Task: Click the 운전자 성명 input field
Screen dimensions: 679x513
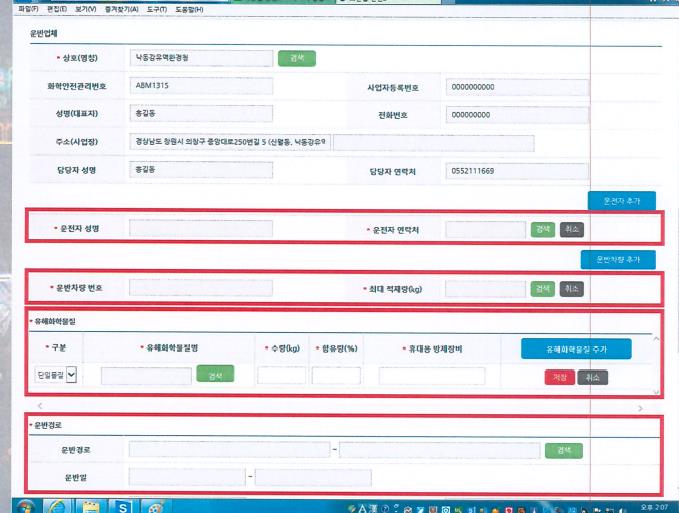Action: pos(201,229)
